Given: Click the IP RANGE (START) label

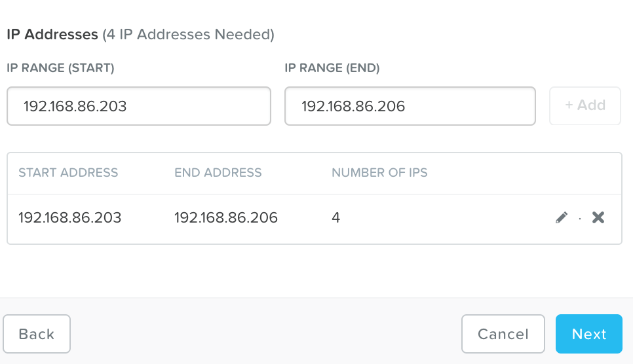Looking at the screenshot, I should [x=60, y=68].
